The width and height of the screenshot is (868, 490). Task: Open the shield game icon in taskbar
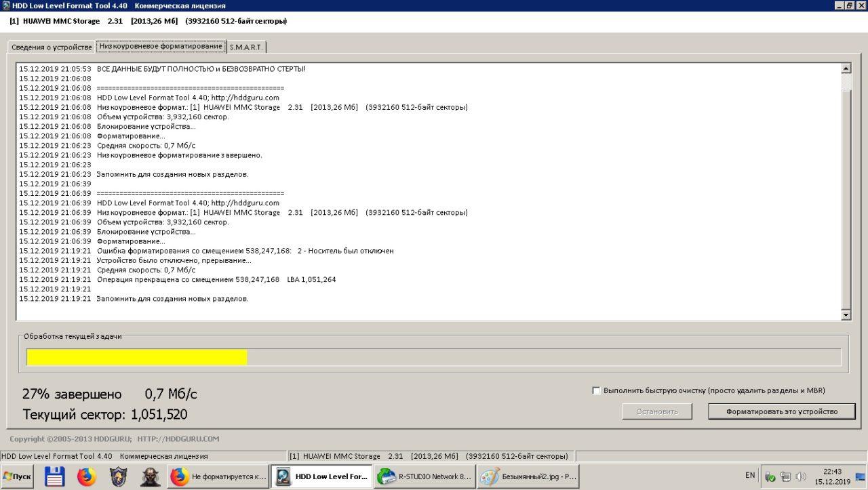pos(118,476)
